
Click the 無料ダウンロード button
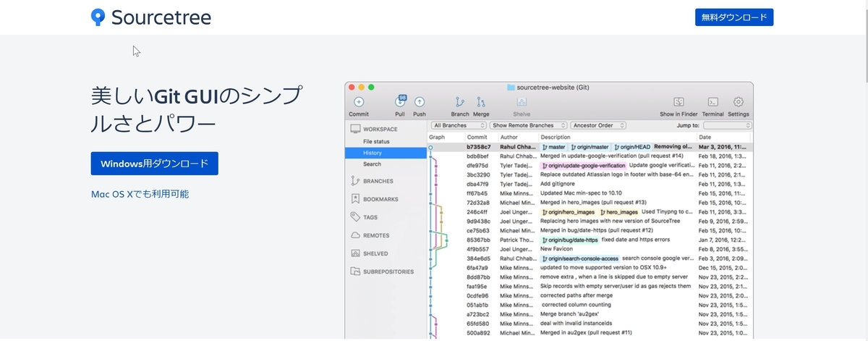coord(734,17)
